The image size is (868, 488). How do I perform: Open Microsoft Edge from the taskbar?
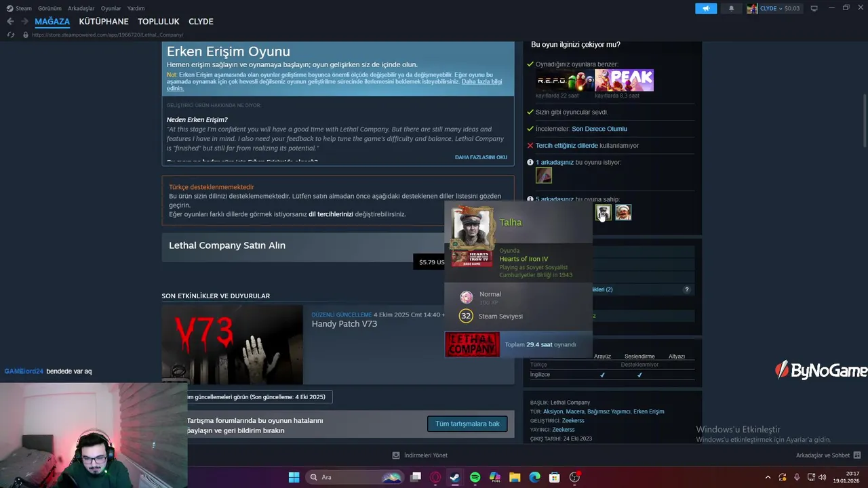(x=534, y=477)
